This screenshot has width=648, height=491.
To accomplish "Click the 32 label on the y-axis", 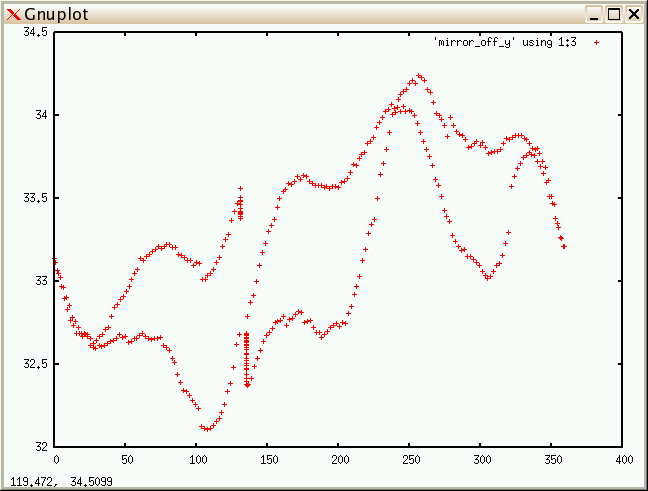I will pyautogui.click(x=41, y=446).
